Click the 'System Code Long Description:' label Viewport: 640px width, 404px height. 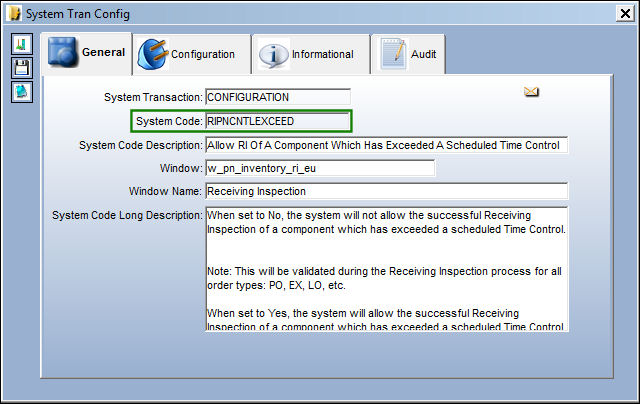[x=127, y=215]
